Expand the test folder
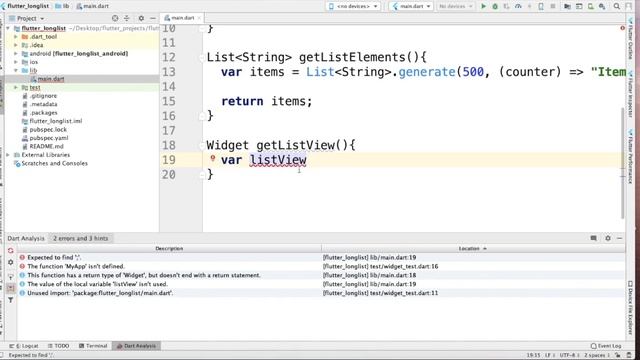This screenshot has width=640, height=360. tap(16, 87)
